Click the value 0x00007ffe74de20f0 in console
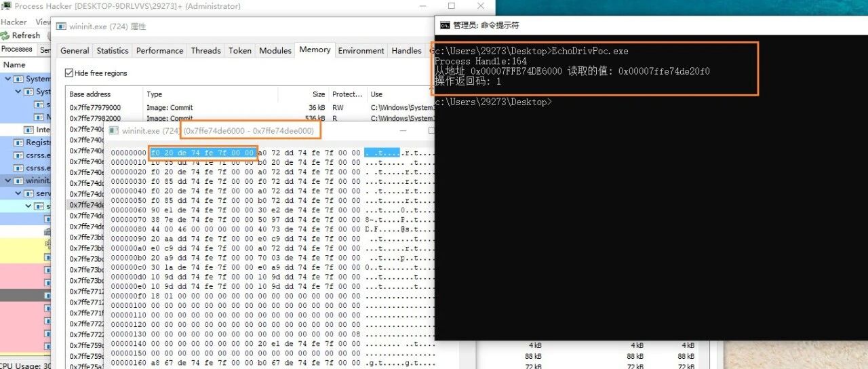This screenshot has width=868, height=369. pos(664,71)
